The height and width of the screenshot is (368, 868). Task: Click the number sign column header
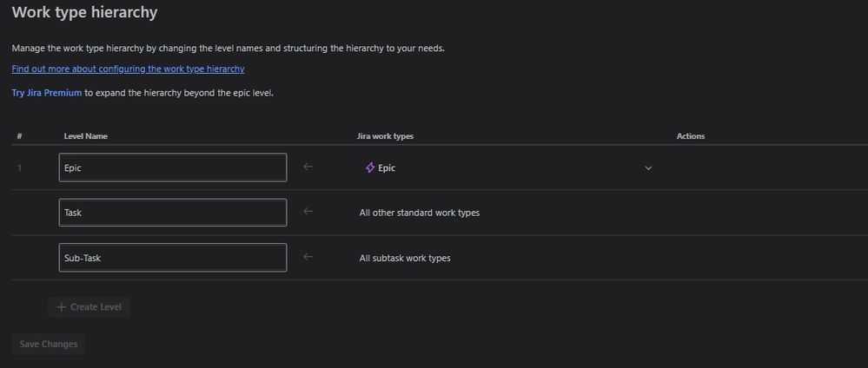(19, 136)
